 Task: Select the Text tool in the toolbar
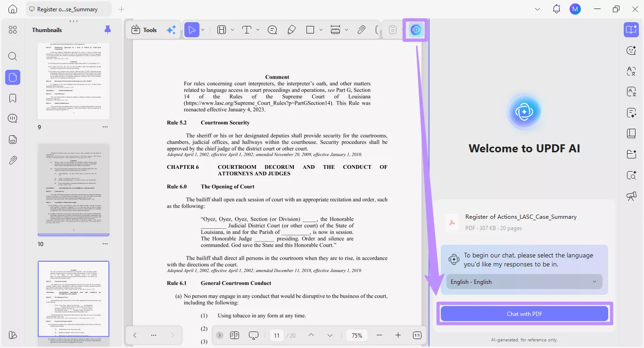248,29
